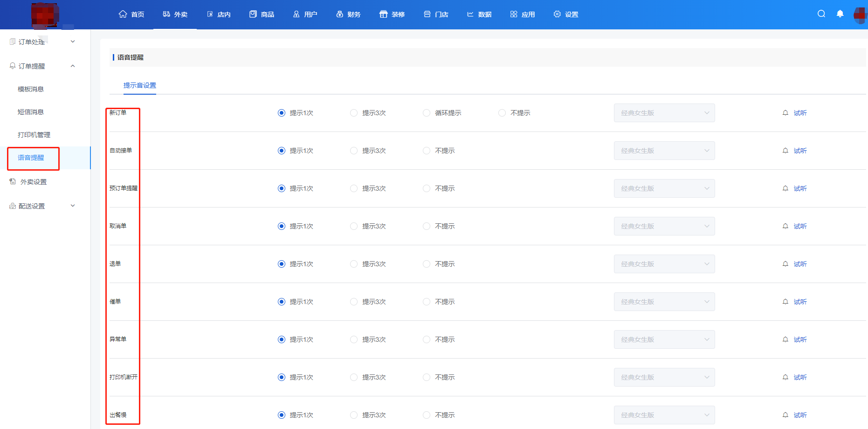Open the 打印机管理 sidebar item

34,135
